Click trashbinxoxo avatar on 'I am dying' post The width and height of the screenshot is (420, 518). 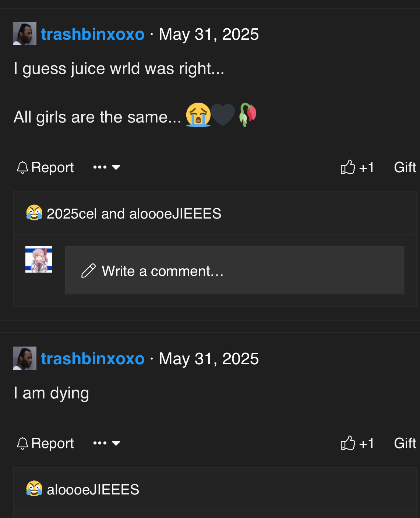(25, 358)
